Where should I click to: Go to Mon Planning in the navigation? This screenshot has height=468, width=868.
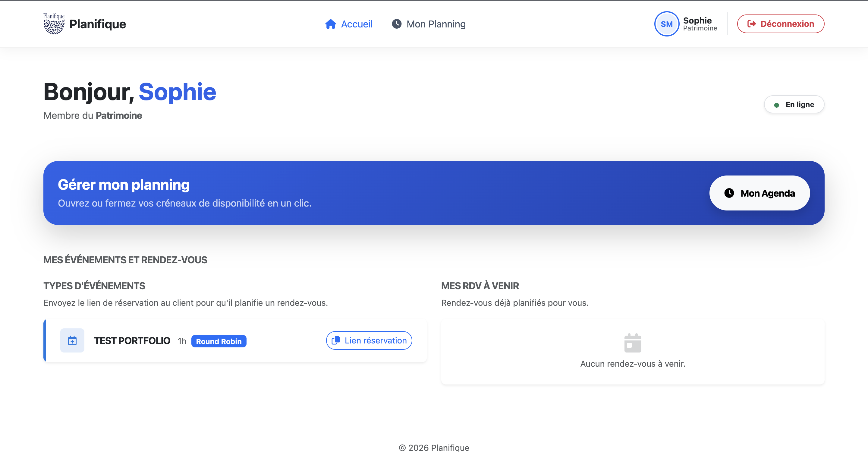[429, 24]
